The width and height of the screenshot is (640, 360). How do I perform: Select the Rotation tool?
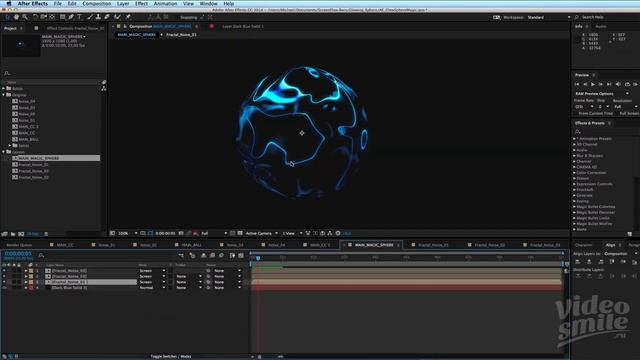click(x=35, y=17)
